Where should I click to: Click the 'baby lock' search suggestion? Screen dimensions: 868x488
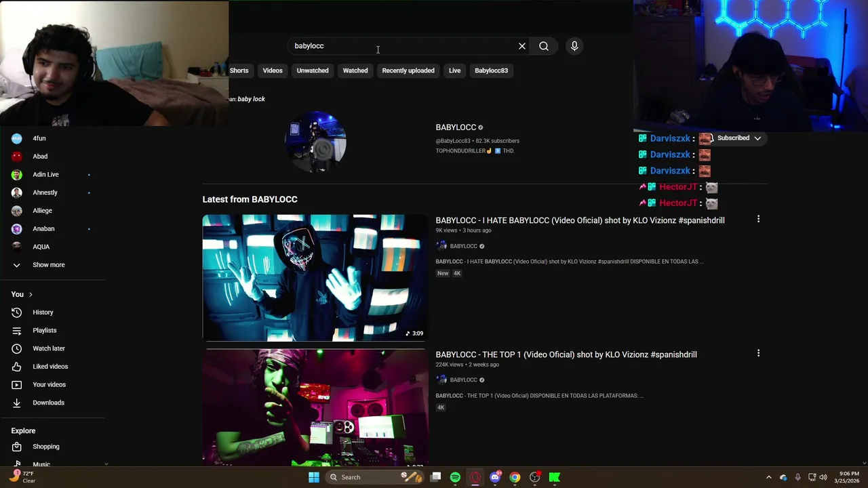[x=251, y=99]
